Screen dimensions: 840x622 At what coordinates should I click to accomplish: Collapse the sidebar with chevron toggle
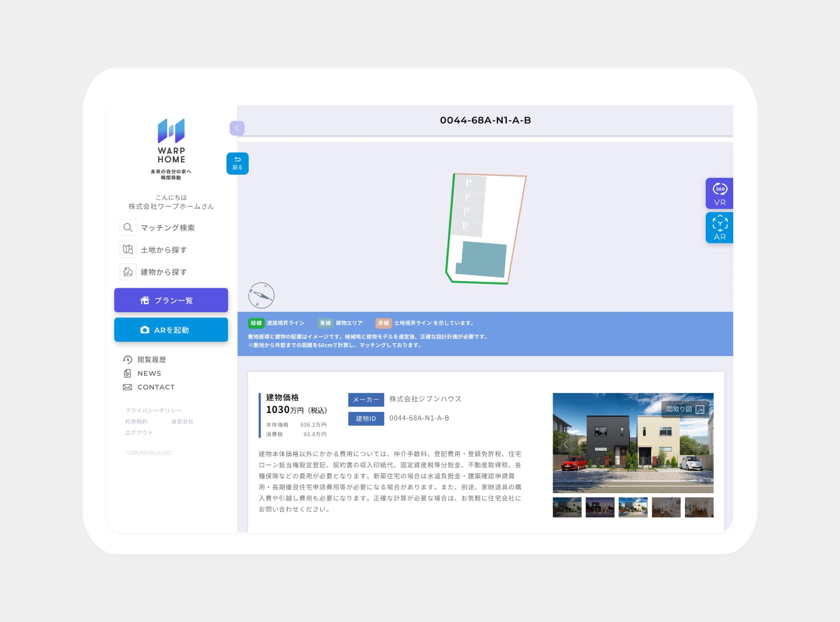coord(237,128)
